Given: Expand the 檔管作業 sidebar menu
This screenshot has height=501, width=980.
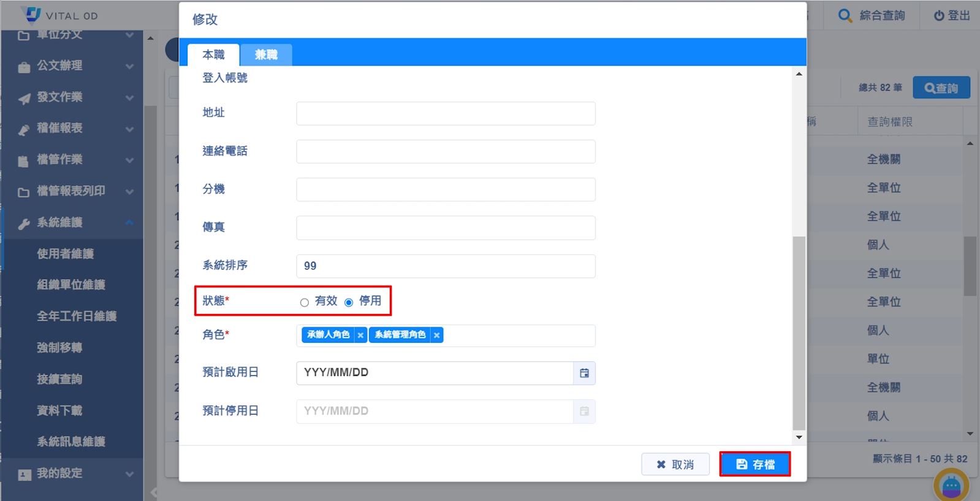Looking at the screenshot, I should tap(129, 160).
